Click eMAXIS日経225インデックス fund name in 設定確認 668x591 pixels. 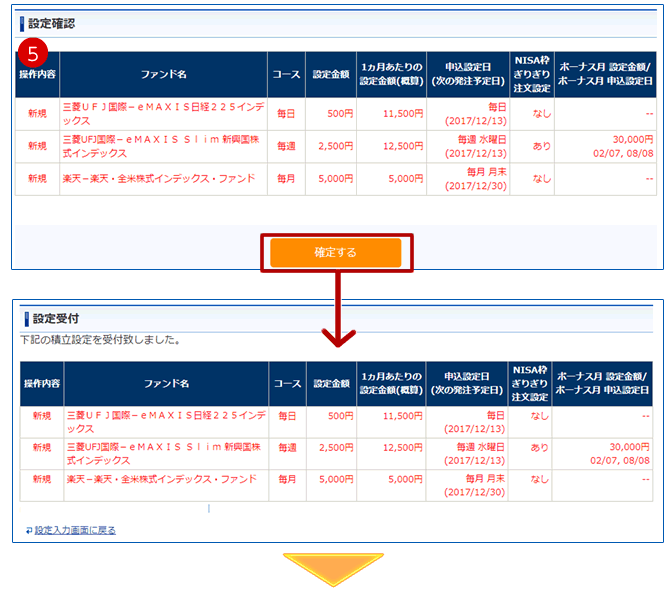tap(164, 114)
